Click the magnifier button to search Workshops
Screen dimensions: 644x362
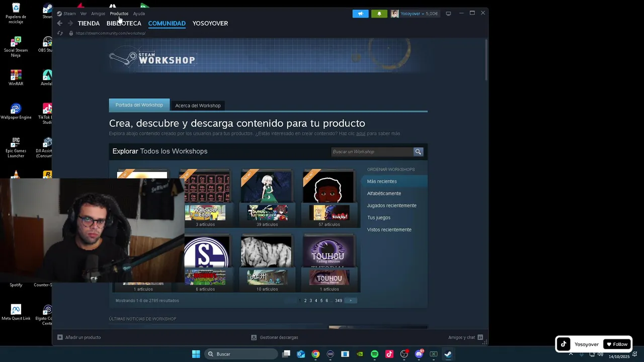(x=418, y=151)
